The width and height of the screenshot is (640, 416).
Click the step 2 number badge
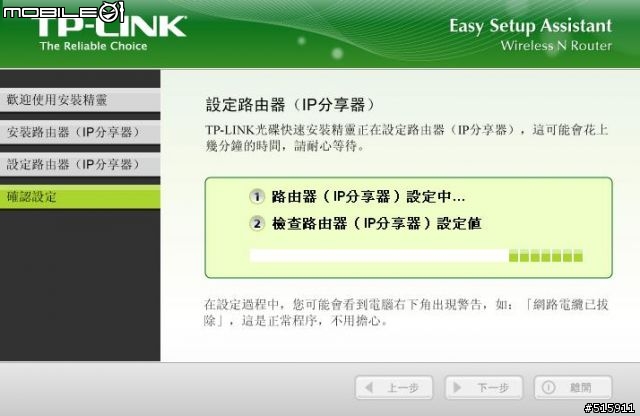(257, 224)
